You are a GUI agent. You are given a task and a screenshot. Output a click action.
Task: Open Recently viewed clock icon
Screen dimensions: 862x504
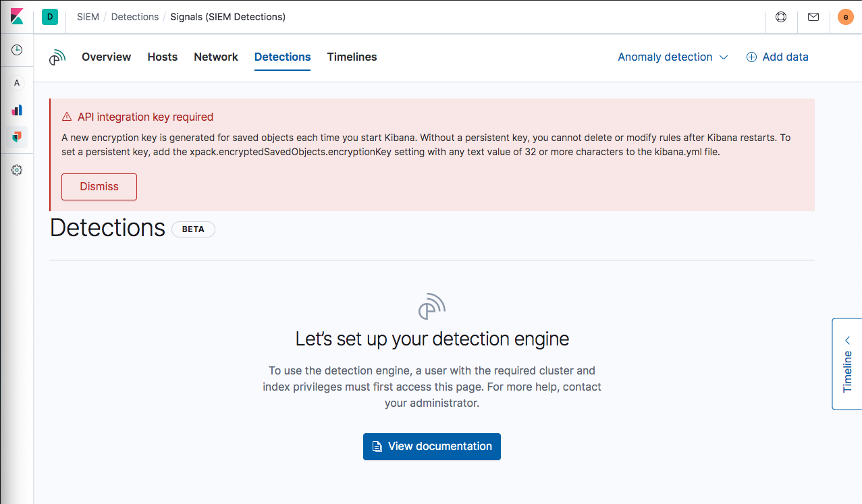point(17,51)
